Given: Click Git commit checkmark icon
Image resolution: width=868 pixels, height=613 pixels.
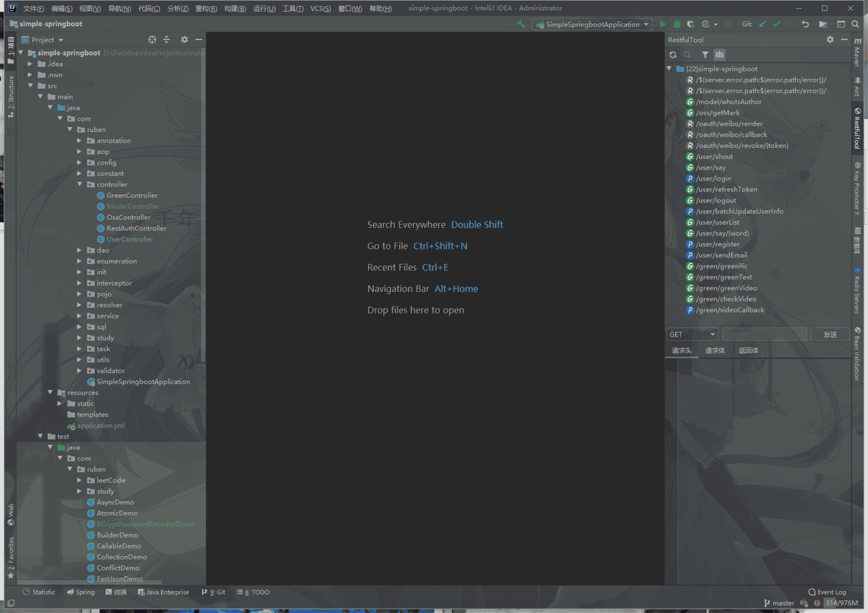Looking at the screenshot, I should 777,24.
